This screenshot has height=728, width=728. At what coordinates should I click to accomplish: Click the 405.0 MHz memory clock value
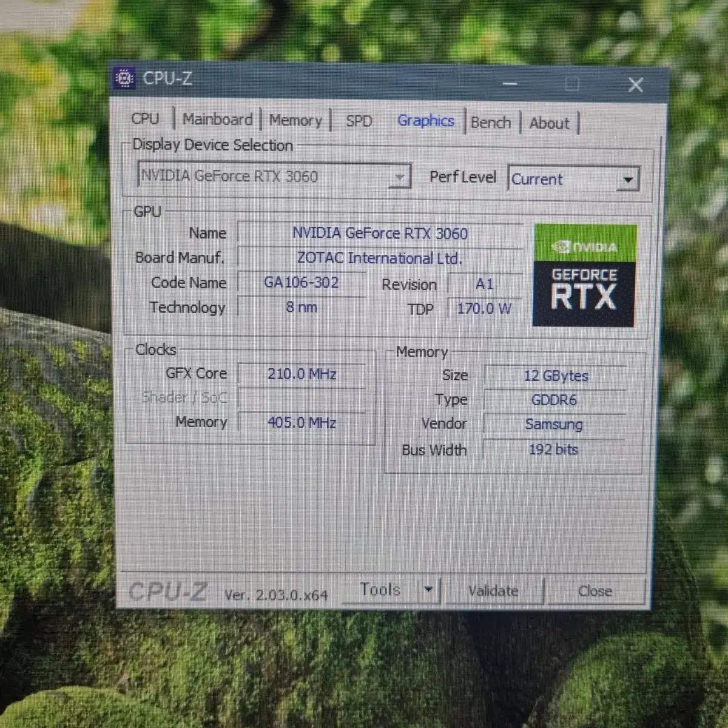tap(302, 422)
